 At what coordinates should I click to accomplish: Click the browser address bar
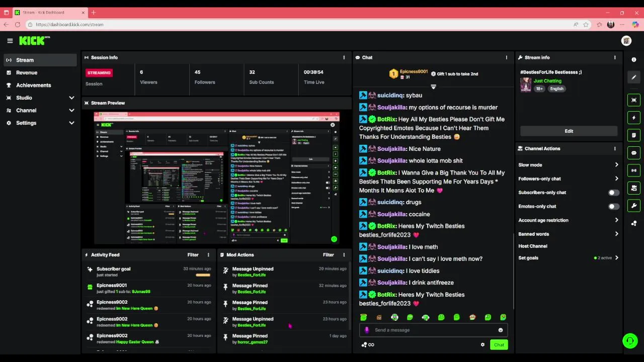[302, 24]
